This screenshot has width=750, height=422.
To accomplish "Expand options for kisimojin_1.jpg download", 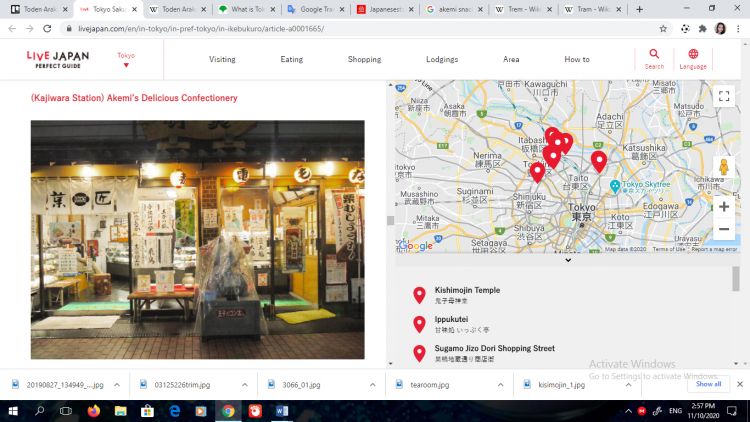I will 628,385.
